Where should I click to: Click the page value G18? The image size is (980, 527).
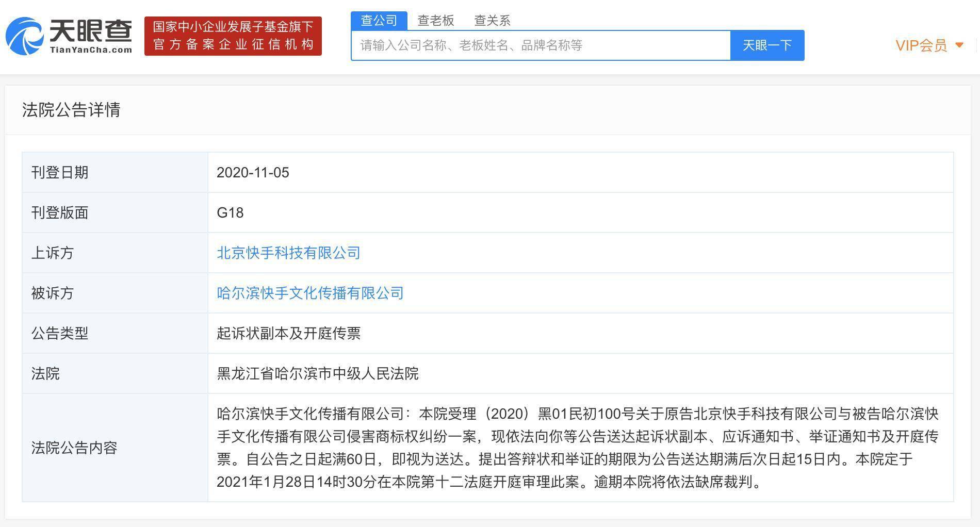coord(230,212)
